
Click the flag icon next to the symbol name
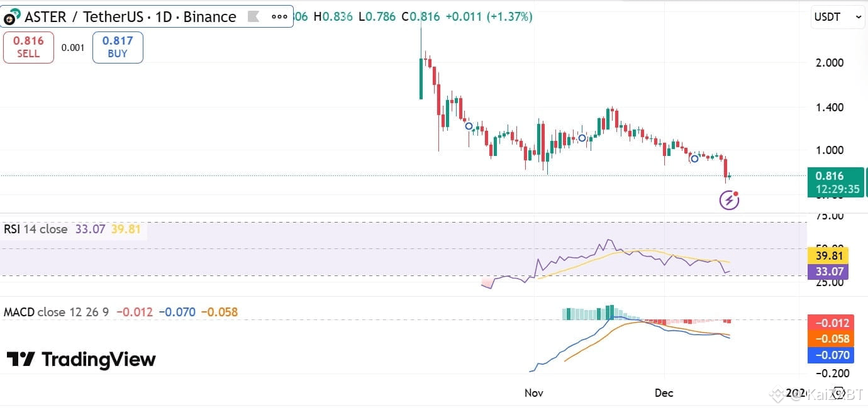254,16
